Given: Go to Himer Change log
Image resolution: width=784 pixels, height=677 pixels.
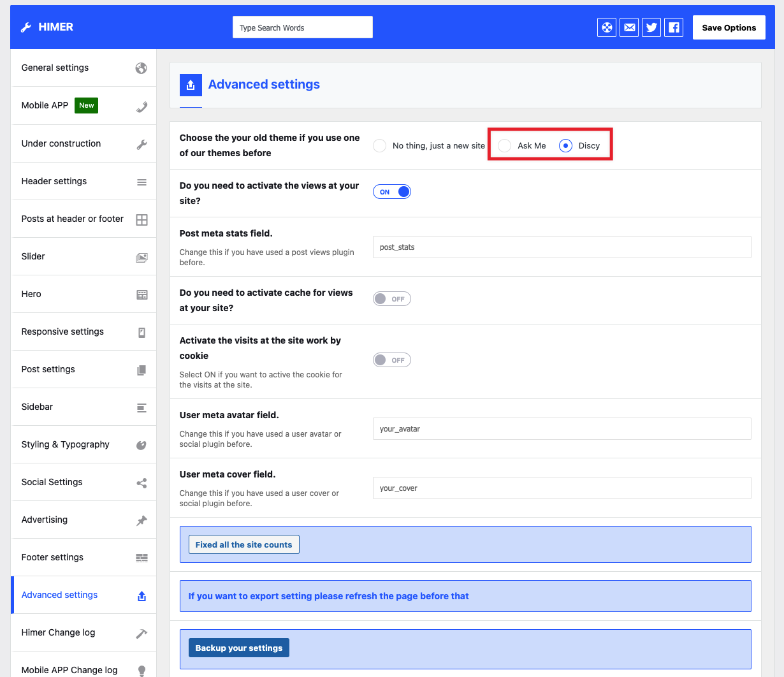Looking at the screenshot, I should 58,632.
